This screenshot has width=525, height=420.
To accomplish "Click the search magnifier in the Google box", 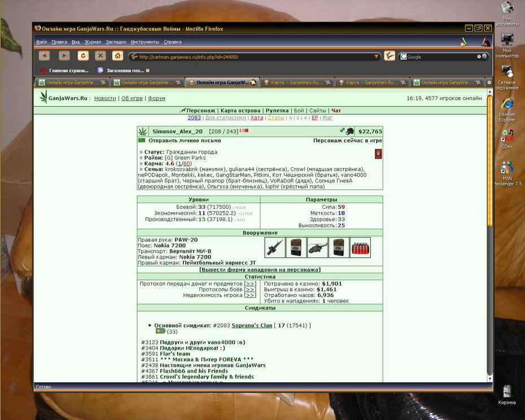I will coord(484,56).
